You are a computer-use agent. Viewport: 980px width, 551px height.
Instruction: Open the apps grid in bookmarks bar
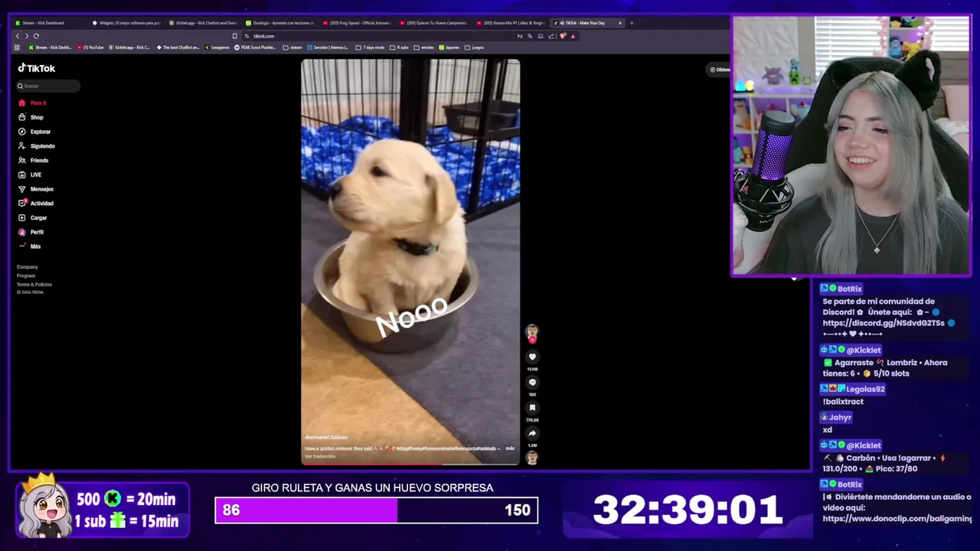pyautogui.click(x=17, y=47)
